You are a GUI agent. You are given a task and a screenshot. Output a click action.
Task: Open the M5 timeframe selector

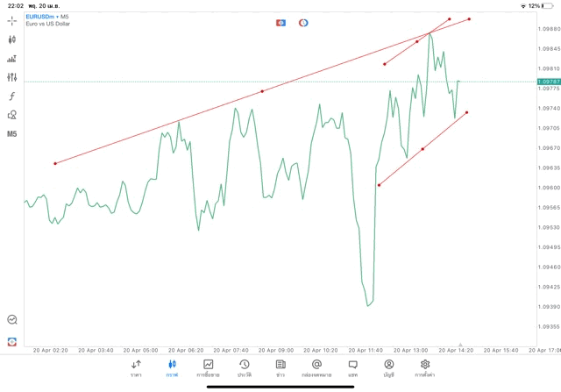(12, 134)
